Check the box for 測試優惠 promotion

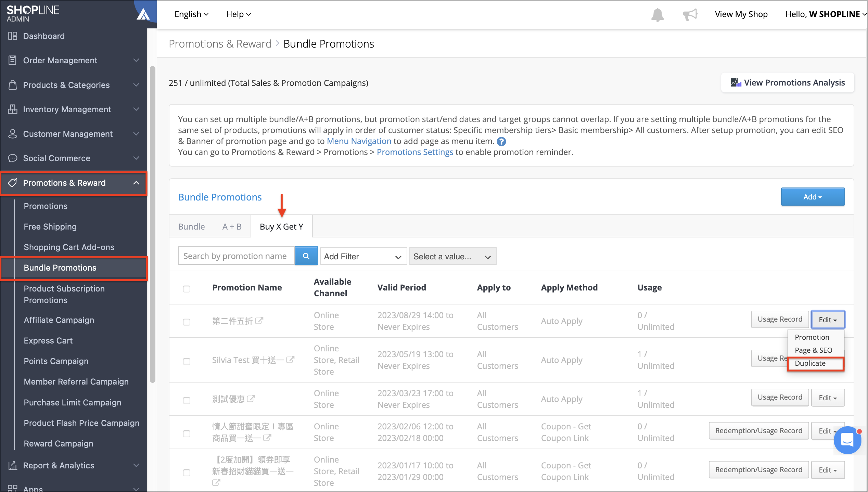click(187, 400)
